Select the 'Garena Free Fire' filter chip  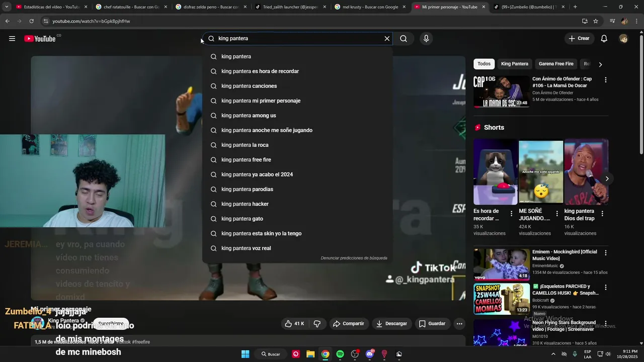[x=556, y=64]
